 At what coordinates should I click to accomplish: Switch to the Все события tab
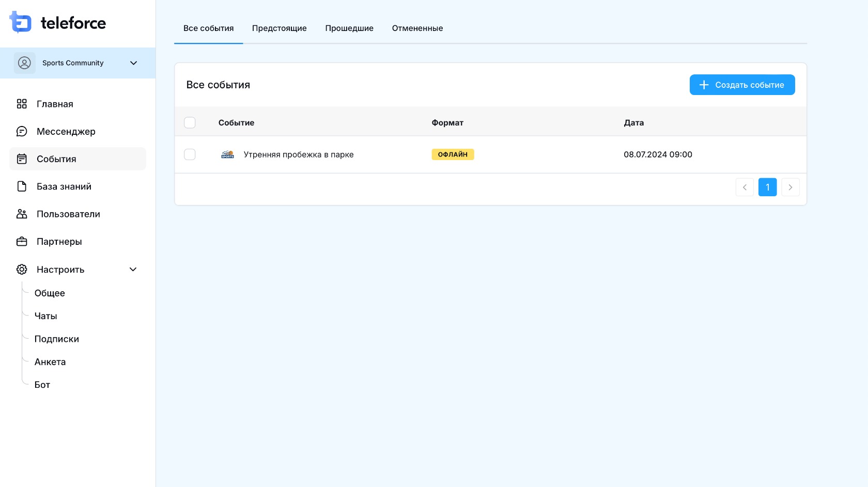point(209,28)
